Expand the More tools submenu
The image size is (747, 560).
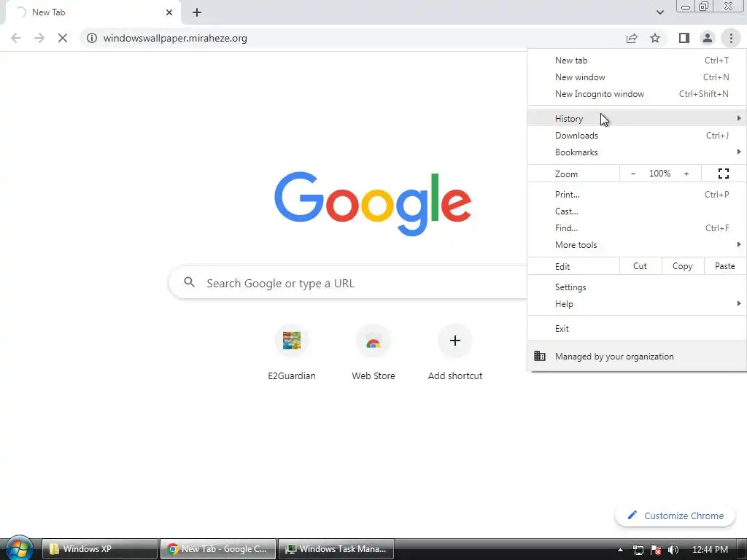pos(637,244)
